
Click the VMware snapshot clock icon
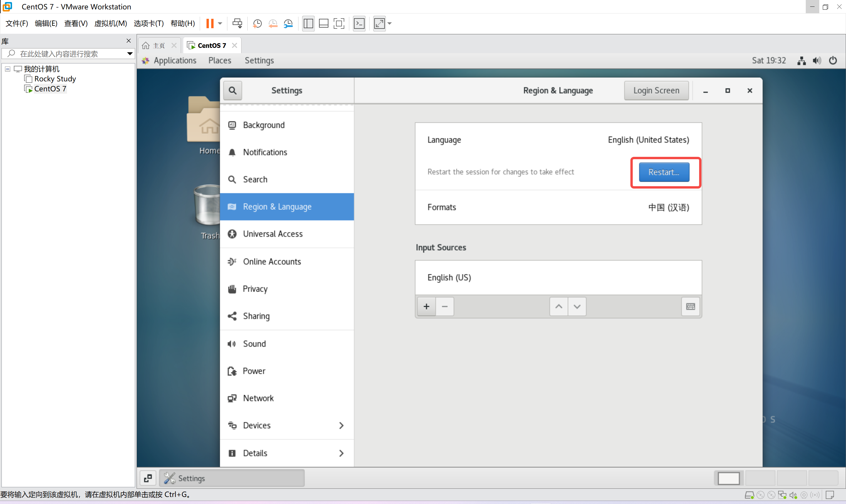[257, 23]
